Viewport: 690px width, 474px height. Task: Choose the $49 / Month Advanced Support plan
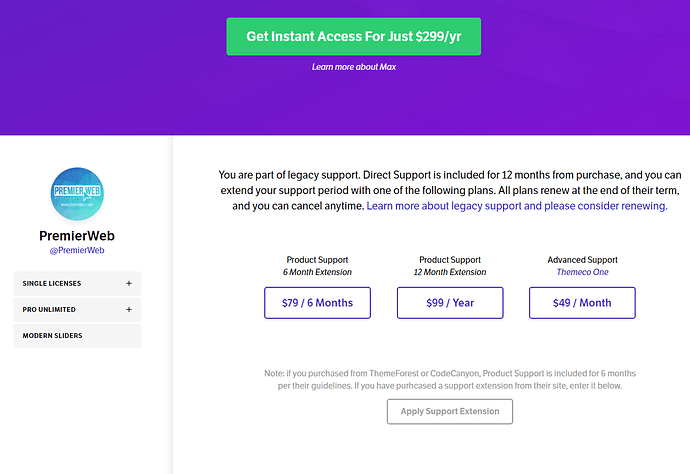click(581, 303)
